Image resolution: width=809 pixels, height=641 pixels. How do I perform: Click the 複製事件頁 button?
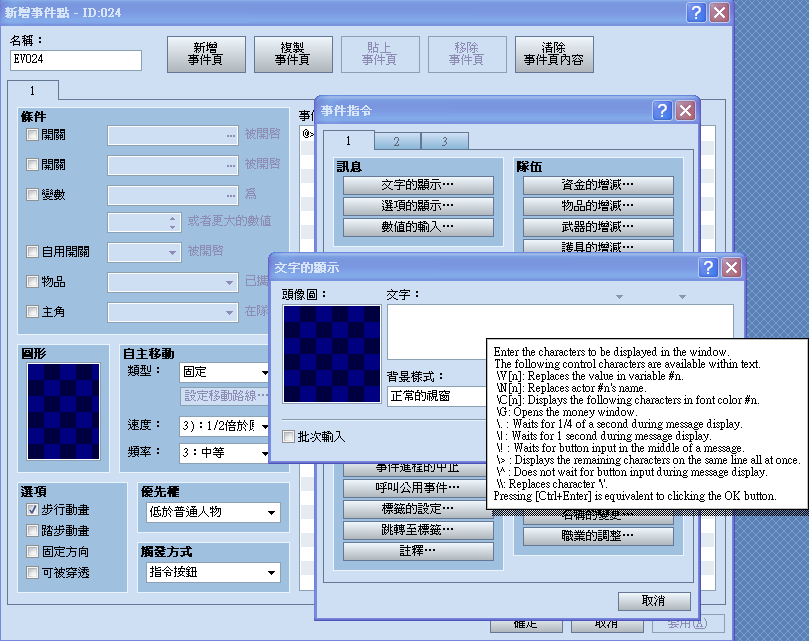(x=293, y=54)
